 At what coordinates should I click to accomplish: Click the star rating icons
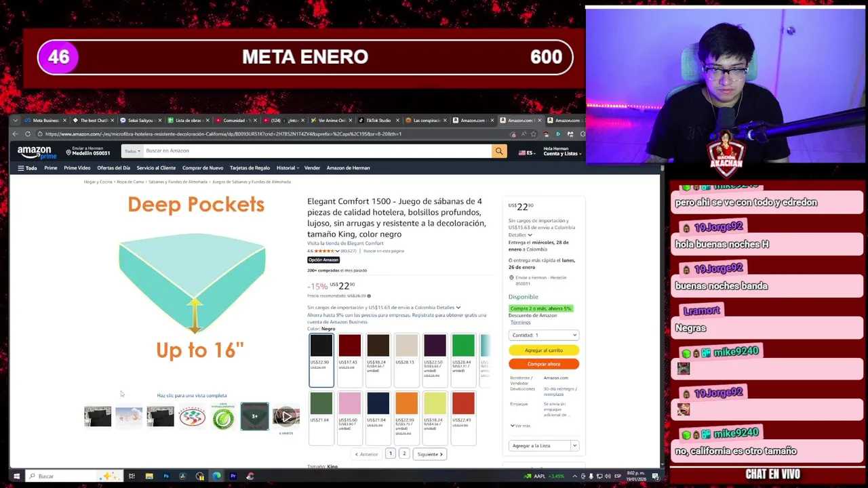(x=325, y=251)
